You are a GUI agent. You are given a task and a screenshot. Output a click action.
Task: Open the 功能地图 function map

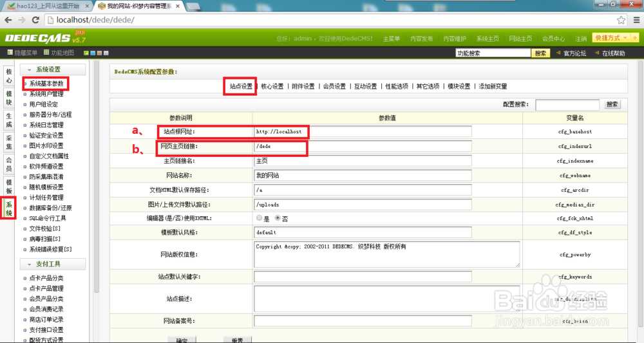point(59,53)
